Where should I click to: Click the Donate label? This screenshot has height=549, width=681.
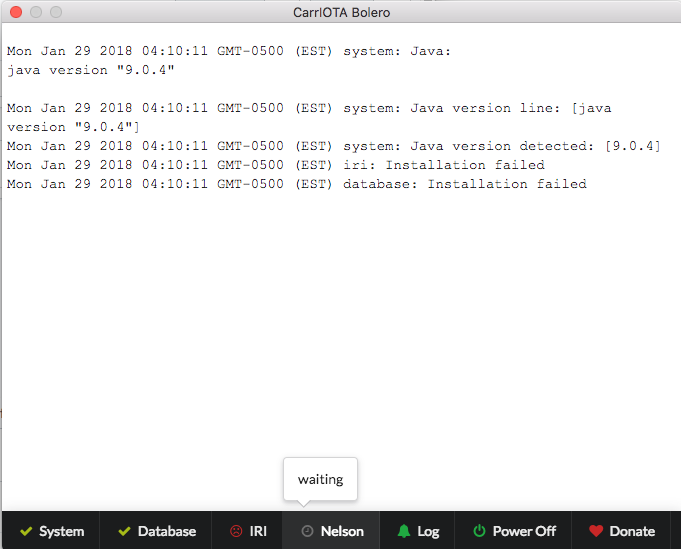pos(632,531)
